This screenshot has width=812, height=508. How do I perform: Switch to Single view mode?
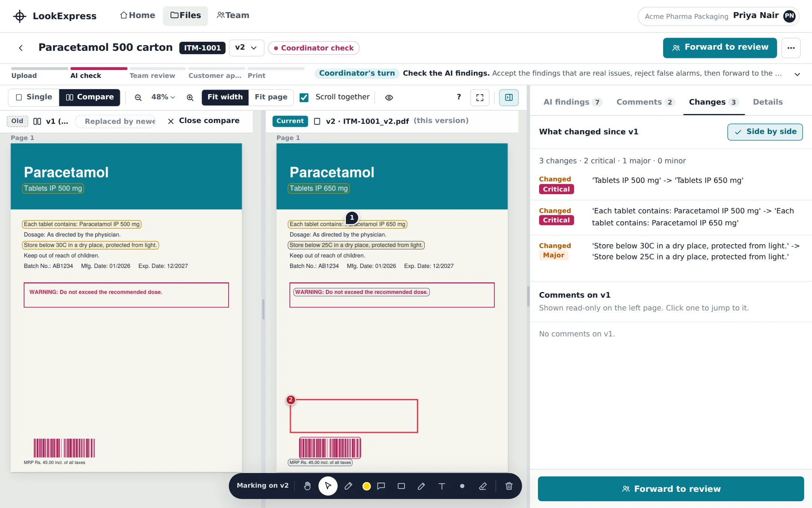pos(34,97)
